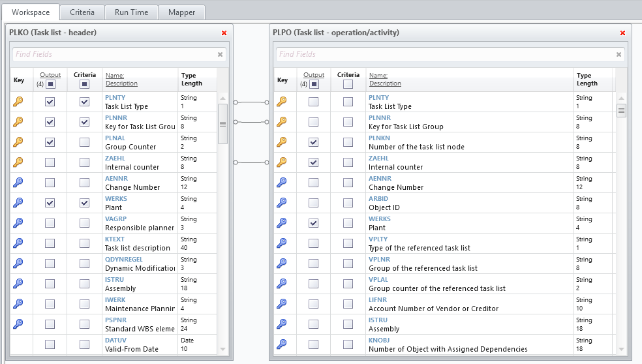The image size is (642, 364).
Task: Uncheck Output for PLKO Group Counter
Action: click(50, 142)
